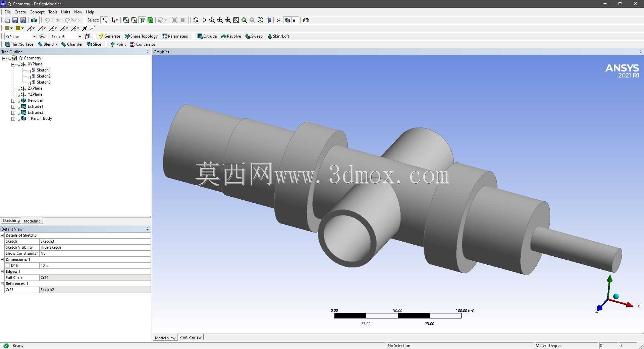Toggle the Display Model cube icon
This screenshot has width=644, height=349.
tap(287, 20)
